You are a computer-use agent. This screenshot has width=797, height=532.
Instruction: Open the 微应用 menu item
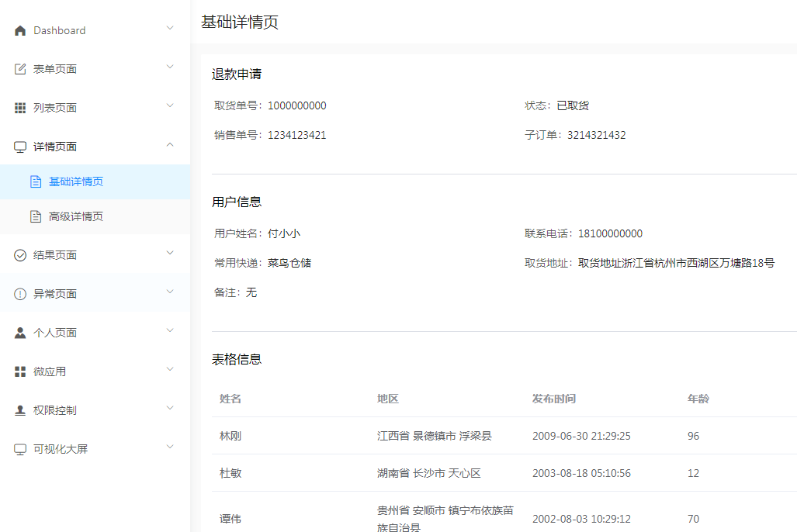click(95, 371)
